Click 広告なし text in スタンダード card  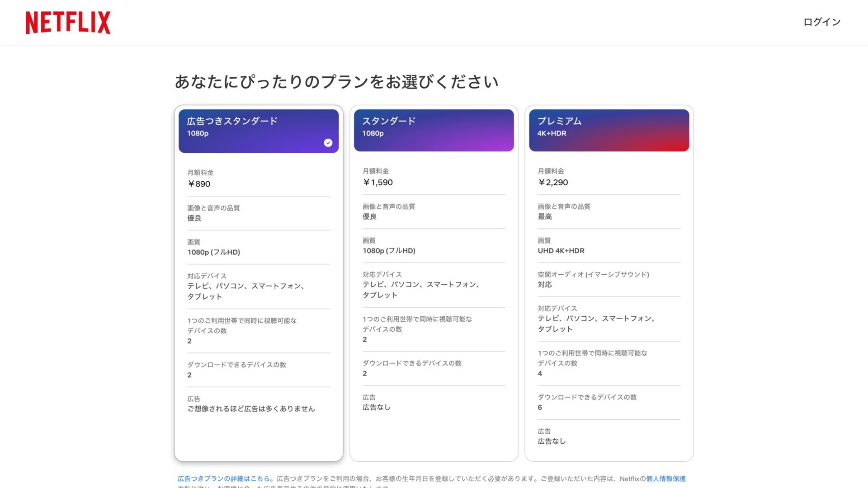tap(376, 407)
